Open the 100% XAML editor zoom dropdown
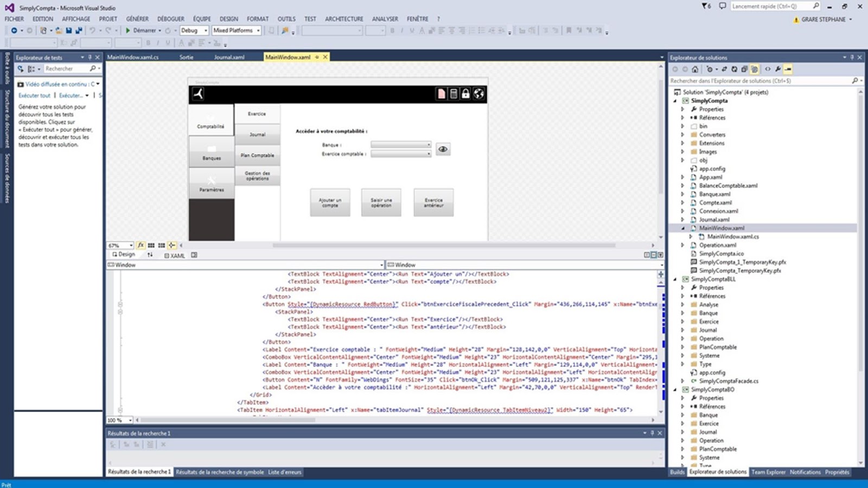This screenshot has width=868, height=488. [120, 420]
